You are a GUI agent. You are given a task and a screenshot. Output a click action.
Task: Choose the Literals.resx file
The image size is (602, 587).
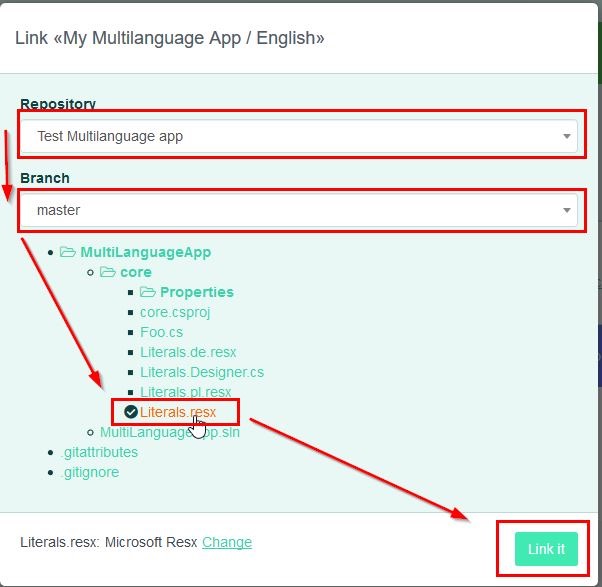pyautogui.click(x=177, y=412)
